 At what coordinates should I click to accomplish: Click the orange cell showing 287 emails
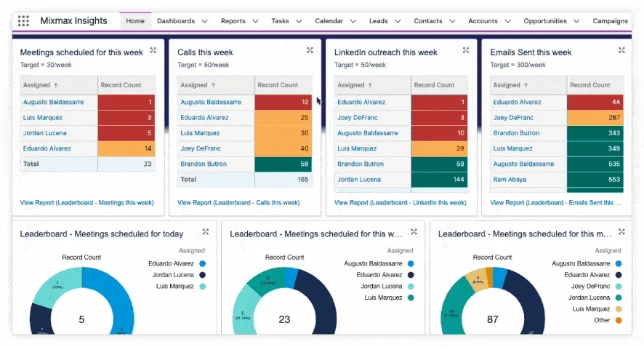coord(595,118)
